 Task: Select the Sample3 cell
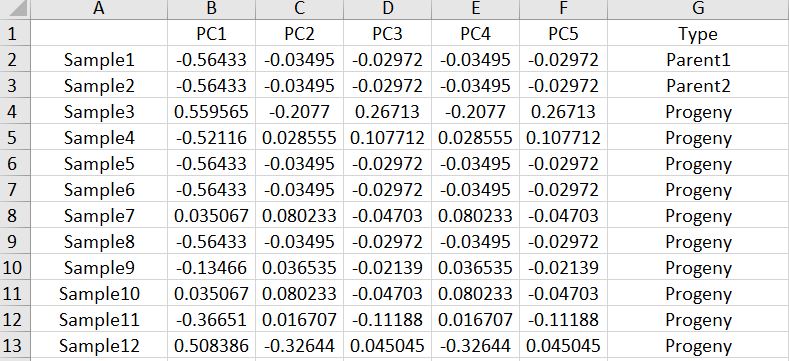99,112
